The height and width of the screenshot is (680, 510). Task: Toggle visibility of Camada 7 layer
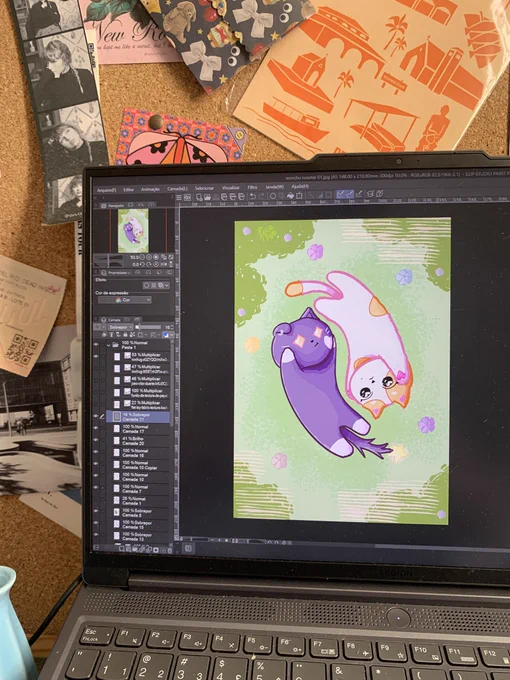[x=96, y=488]
